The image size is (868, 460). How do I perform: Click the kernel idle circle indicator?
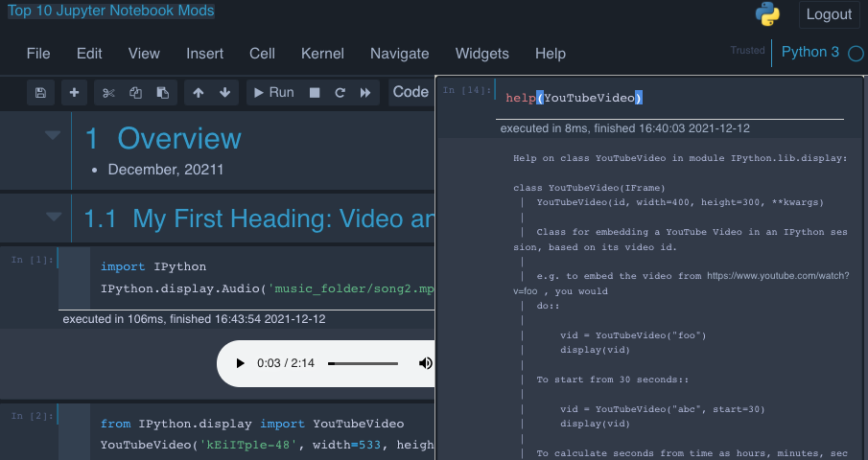click(856, 54)
